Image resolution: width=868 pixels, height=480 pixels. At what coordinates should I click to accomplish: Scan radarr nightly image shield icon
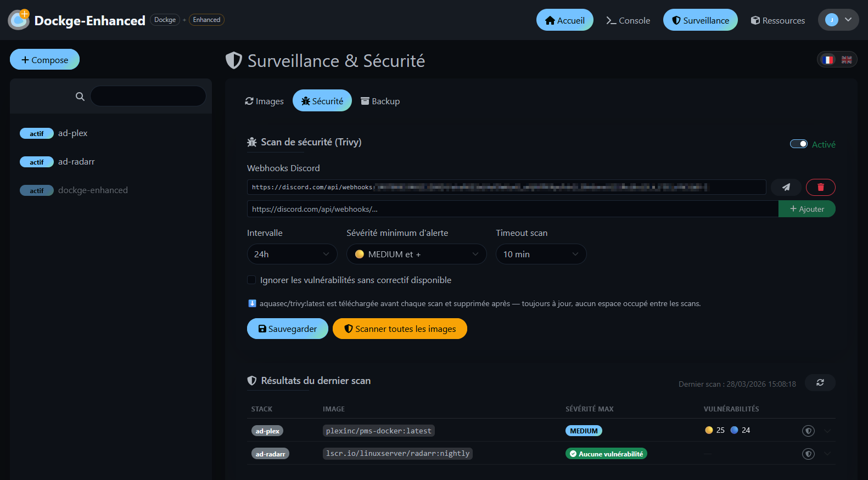pos(808,454)
